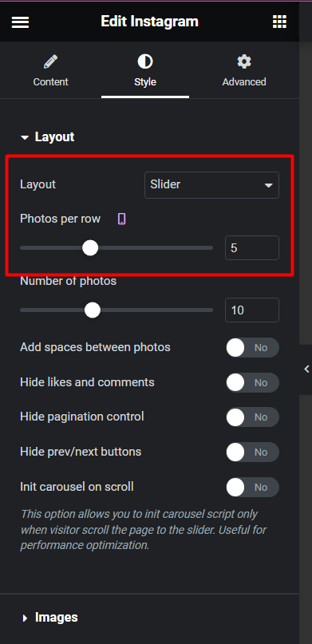312x644 pixels.
Task: Click the mobile responsive device icon
Action: click(x=122, y=219)
